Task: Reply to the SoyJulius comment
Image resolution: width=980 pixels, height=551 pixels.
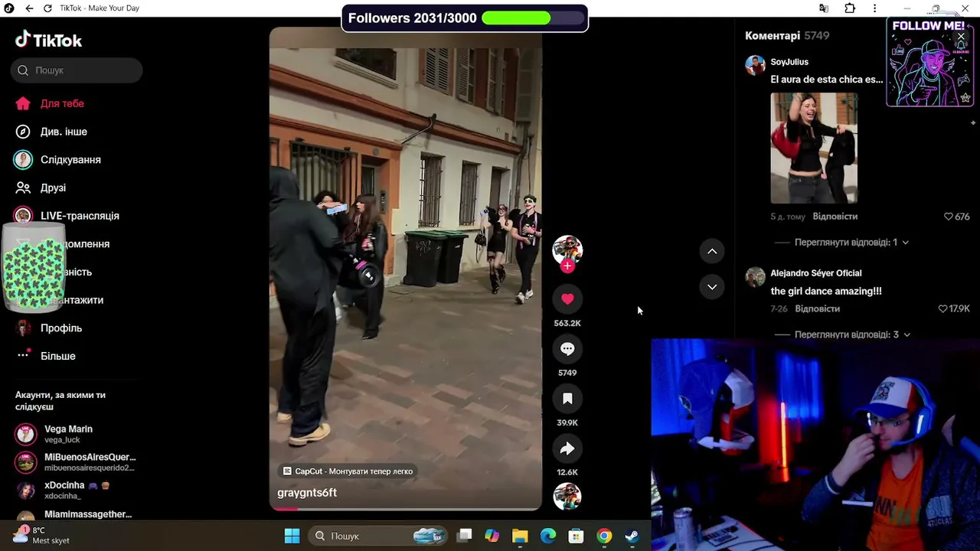Action: (835, 217)
